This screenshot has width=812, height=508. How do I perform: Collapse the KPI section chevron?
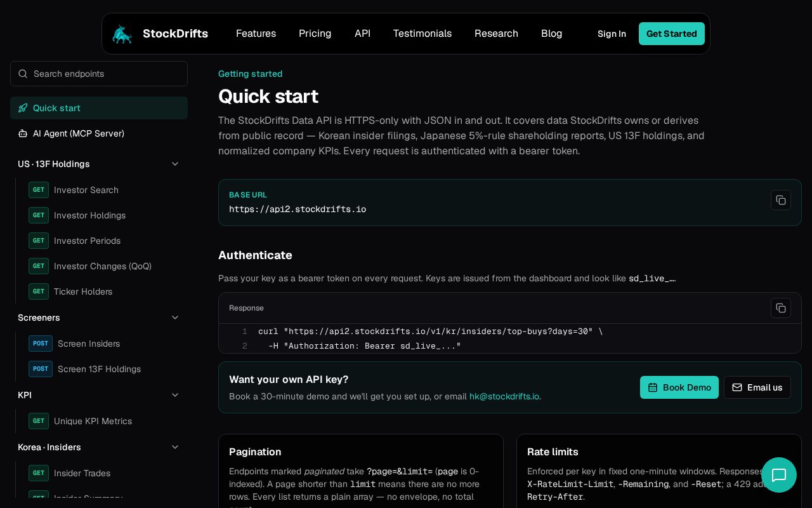coord(175,395)
